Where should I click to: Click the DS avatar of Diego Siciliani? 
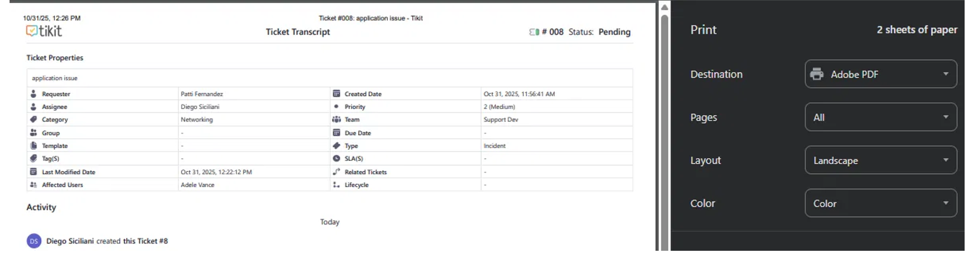click(34, 241)
